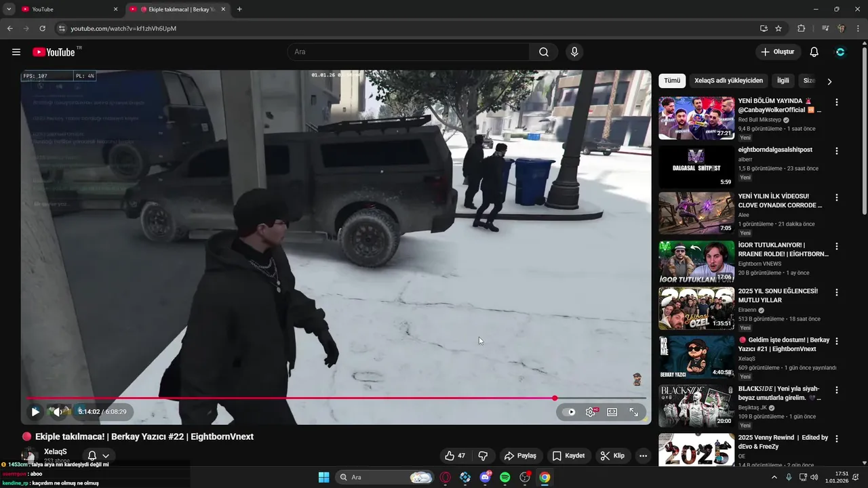The image size is (868, 488).
Task: Open more actions for the video
Action: click(x=643, y=455)
